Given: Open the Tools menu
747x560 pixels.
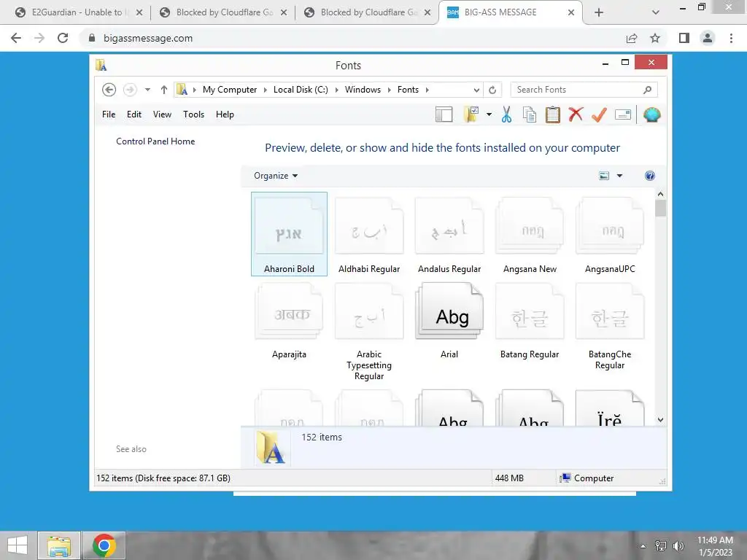Looking at the screenshot, I should point(193,114).
